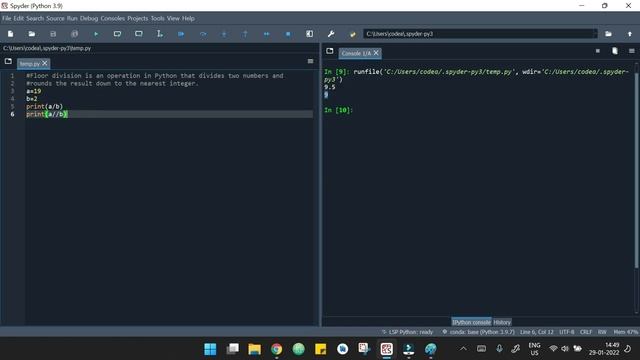
Task: Open the console pane options menu
Action: (631, 51)
